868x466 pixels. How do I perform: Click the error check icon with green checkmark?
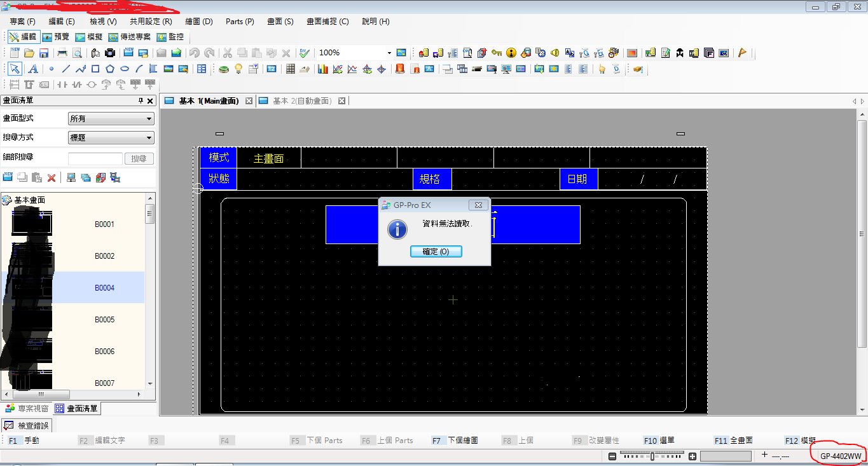click(x=305, y=53)
